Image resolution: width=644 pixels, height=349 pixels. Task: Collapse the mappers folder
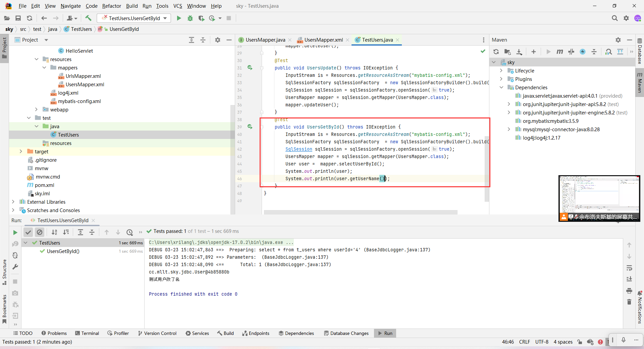(x=44, y=67)
